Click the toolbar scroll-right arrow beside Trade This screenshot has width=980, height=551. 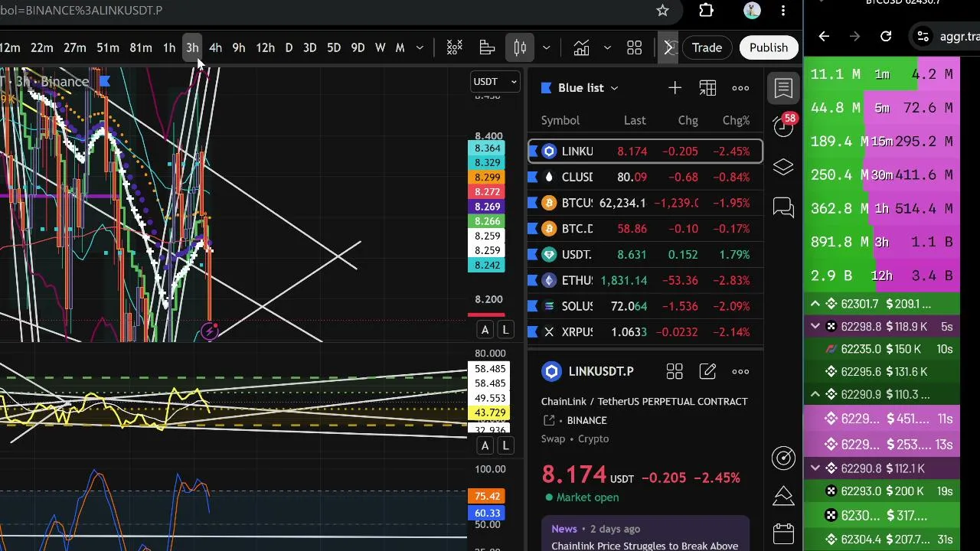(x=668, y=47)
